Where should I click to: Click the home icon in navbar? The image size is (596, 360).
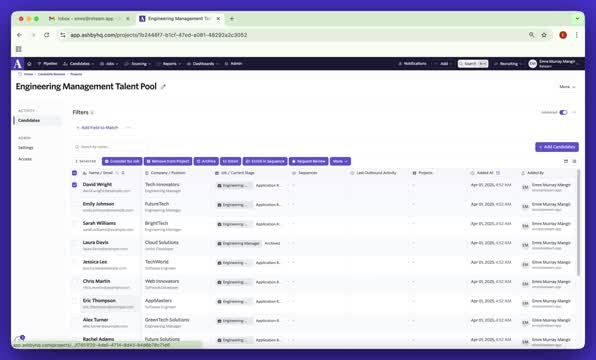pos(29,64)
